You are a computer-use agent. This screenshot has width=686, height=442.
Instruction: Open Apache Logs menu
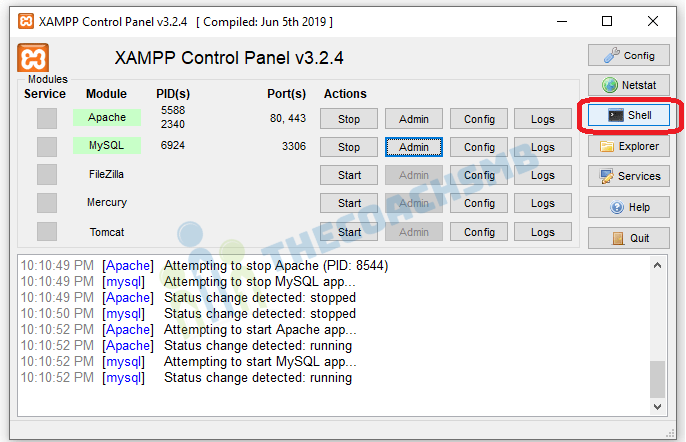(543, 119)
